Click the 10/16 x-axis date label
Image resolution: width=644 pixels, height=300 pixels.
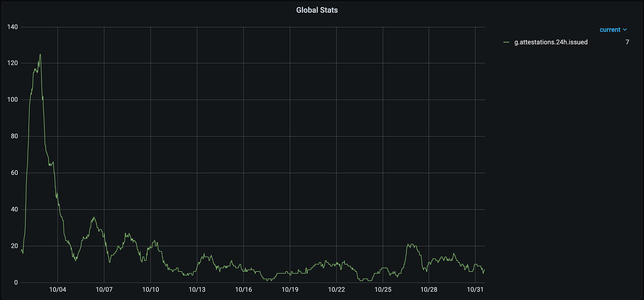(243, 289)
